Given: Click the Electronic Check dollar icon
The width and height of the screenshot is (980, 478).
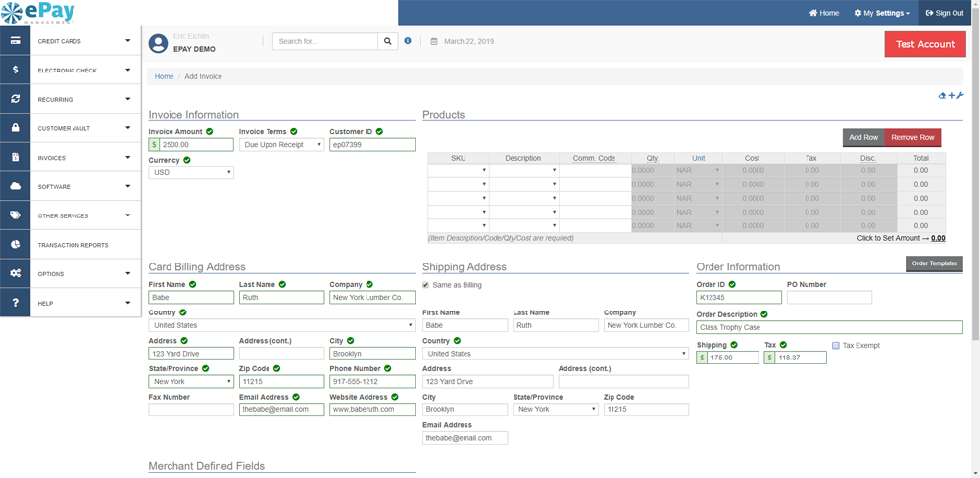Looking at the screenshot, I should point(16,71).
